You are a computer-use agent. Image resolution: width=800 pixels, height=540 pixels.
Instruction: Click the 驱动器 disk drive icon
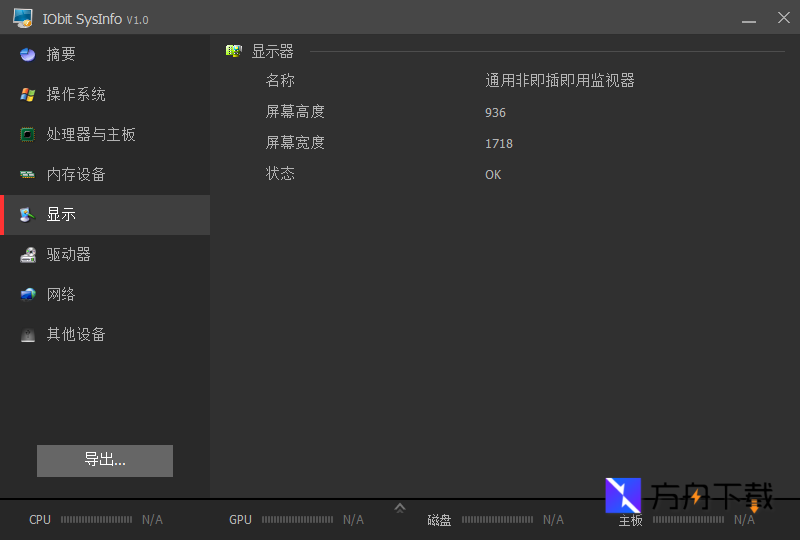tap(28, 255)
